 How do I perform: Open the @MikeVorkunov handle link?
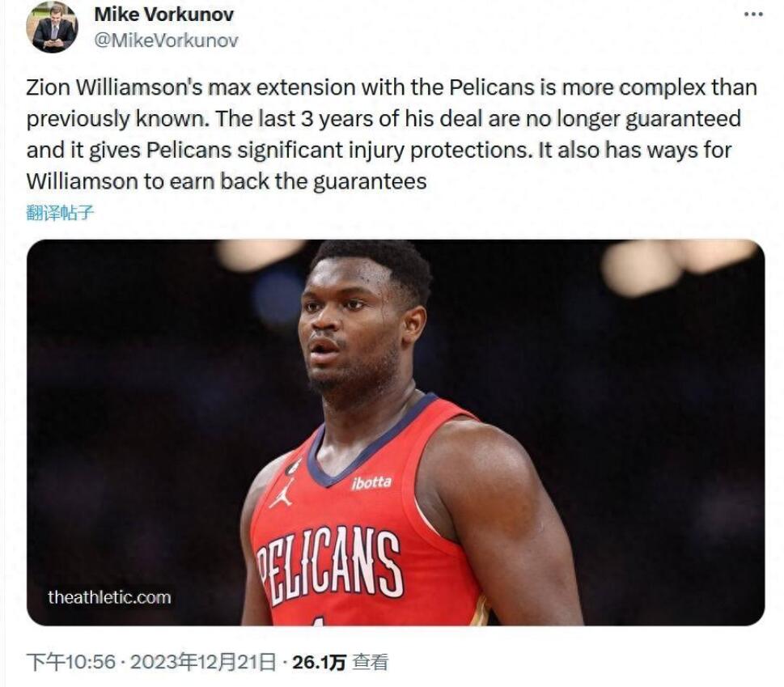pyautogui.click(x=166, y=40)
